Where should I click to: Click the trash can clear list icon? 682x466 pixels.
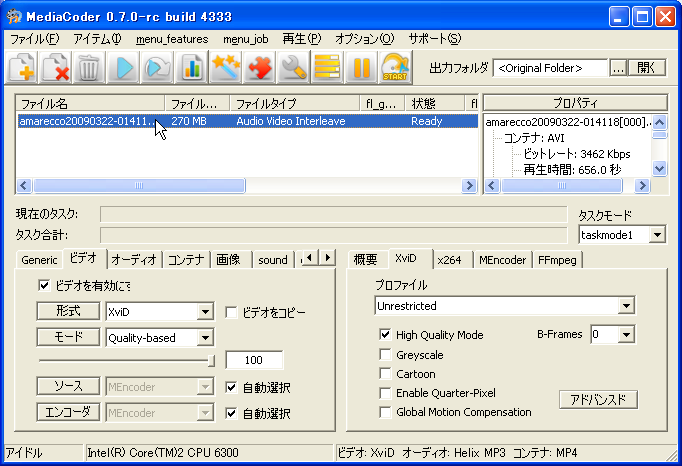click(88, 67)
